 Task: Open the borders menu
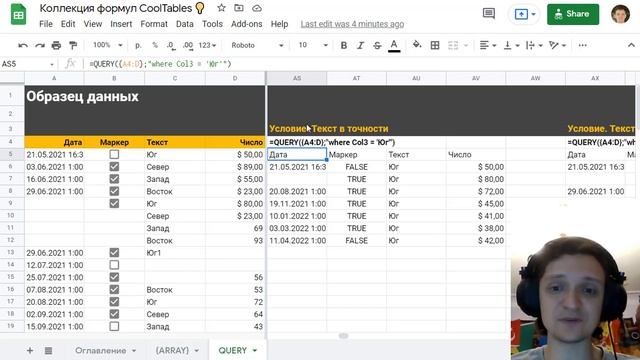pos(435,45)
